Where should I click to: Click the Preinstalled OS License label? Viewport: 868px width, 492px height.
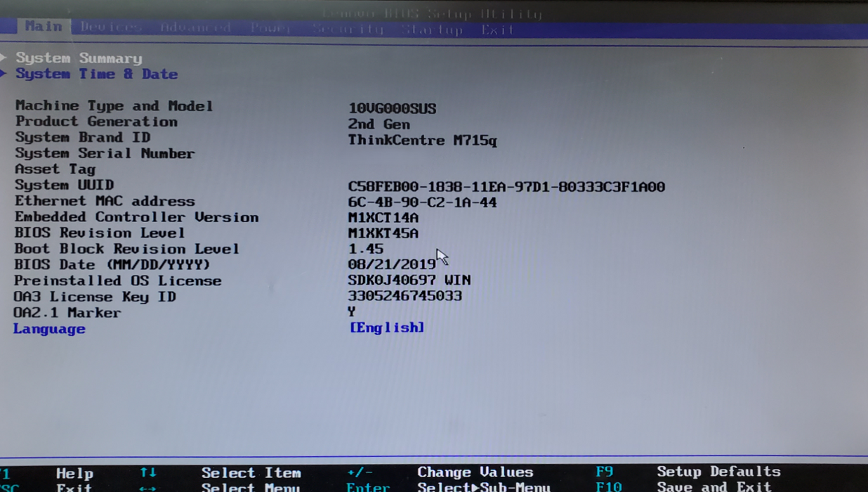click(x=118, y=280)
